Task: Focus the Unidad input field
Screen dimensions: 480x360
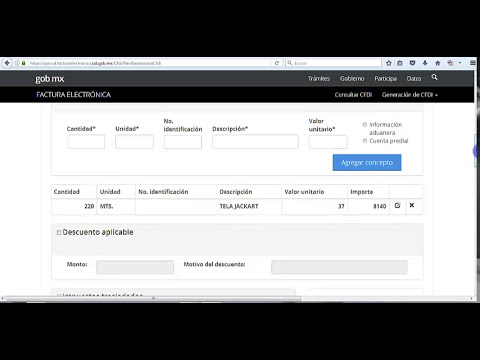Action: [x=134, y=142]
